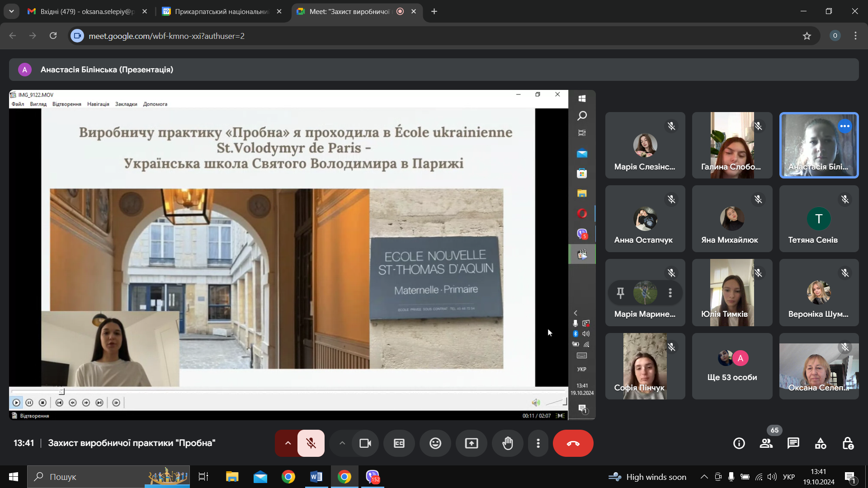Image resolution: width=868 pixels, height=488 pixels.
Task: Click the red leave call button
Action: click(573, 443)
